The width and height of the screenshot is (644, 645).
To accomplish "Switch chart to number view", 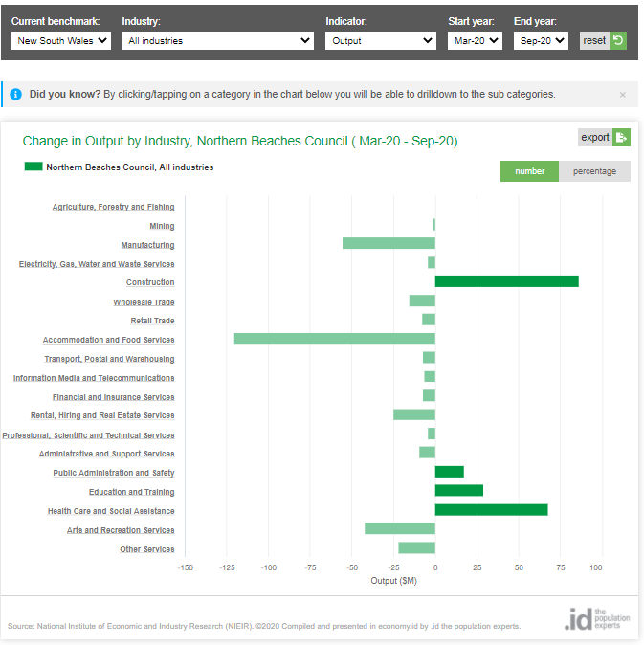I will [x=529, y=171].
